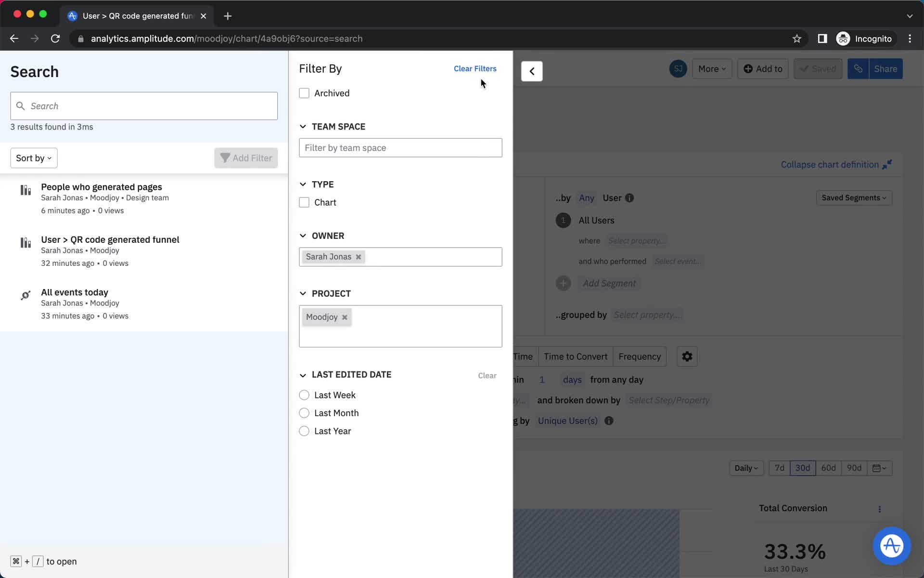Image resolution: width=924 pixels, height=578 pixels.
Task: Collapse the LAST EDITED DATE section
Action: click(x=303, y=374)
